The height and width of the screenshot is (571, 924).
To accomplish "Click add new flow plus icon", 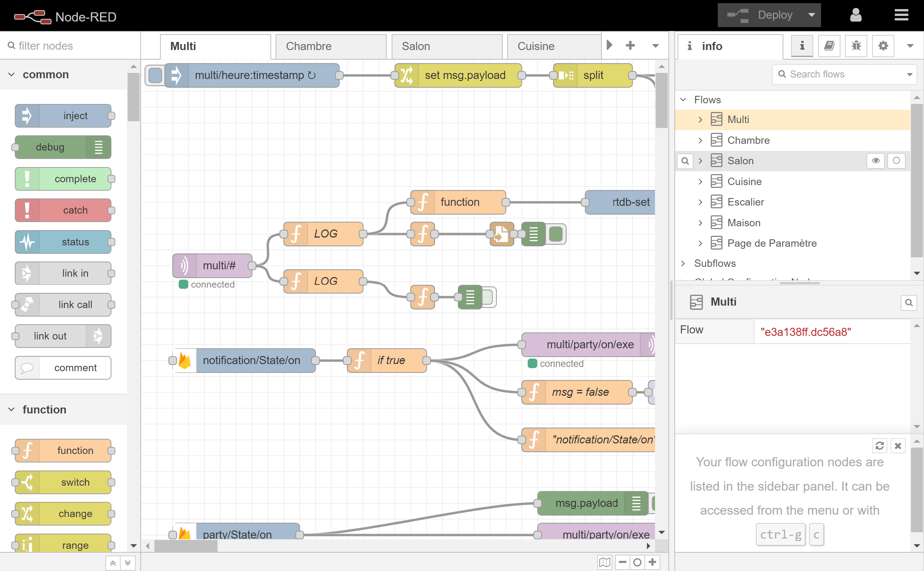I will pyautogui.click(x=630, y=45).
